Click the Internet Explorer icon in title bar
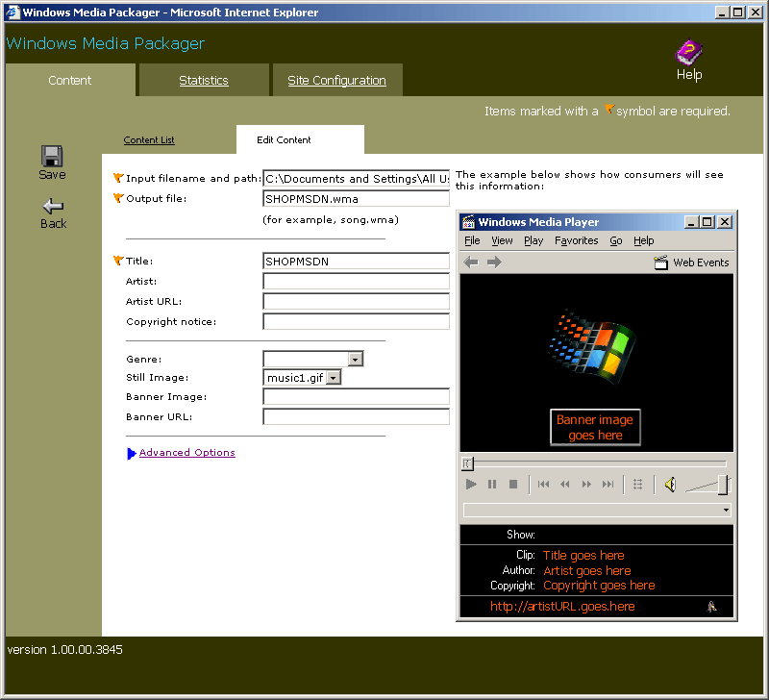 13,12
